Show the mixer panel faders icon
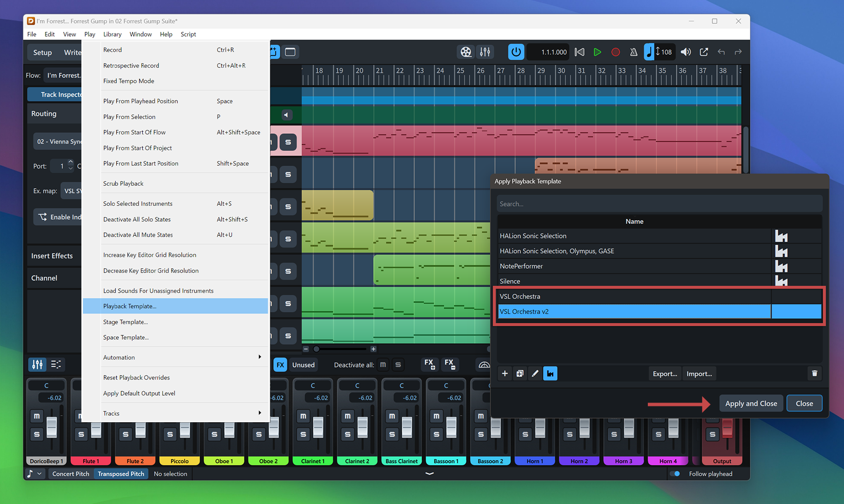 pyautogui.click(x=37, y=364)
